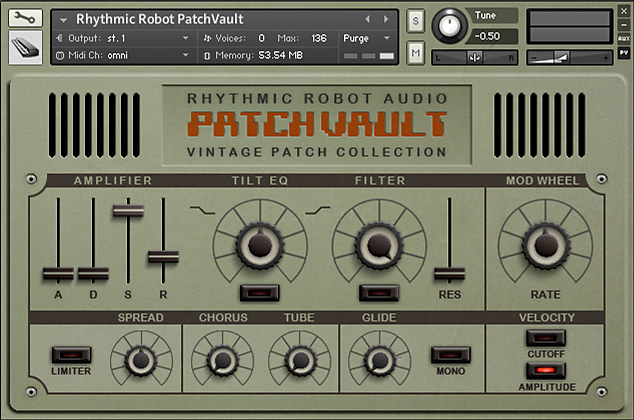
Task: Go to next instrument arrow
Action: (386, 19)
